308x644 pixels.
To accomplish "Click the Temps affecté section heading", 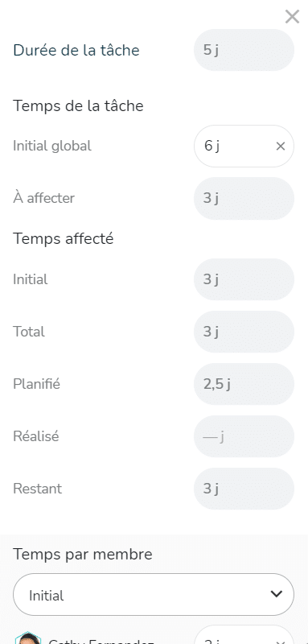I will coord(64,238).
